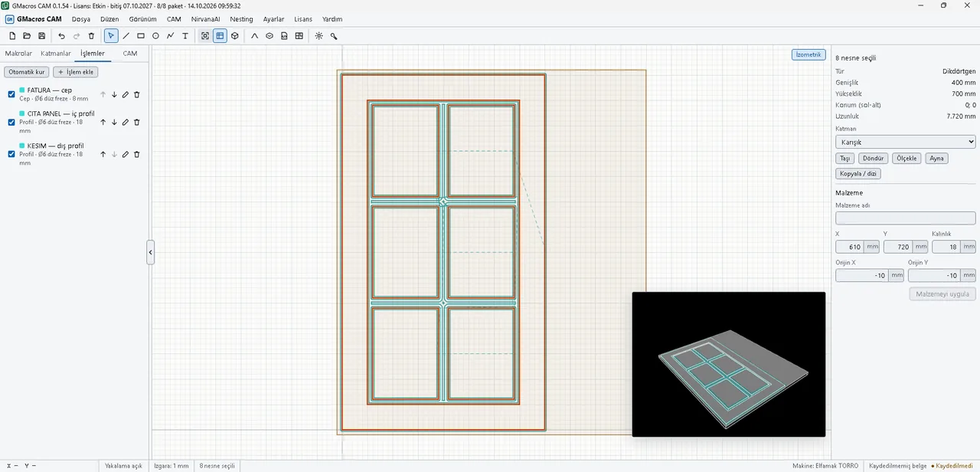Click the Malzeme adı input field
980x472 pixels.
(x=906, y=218)
